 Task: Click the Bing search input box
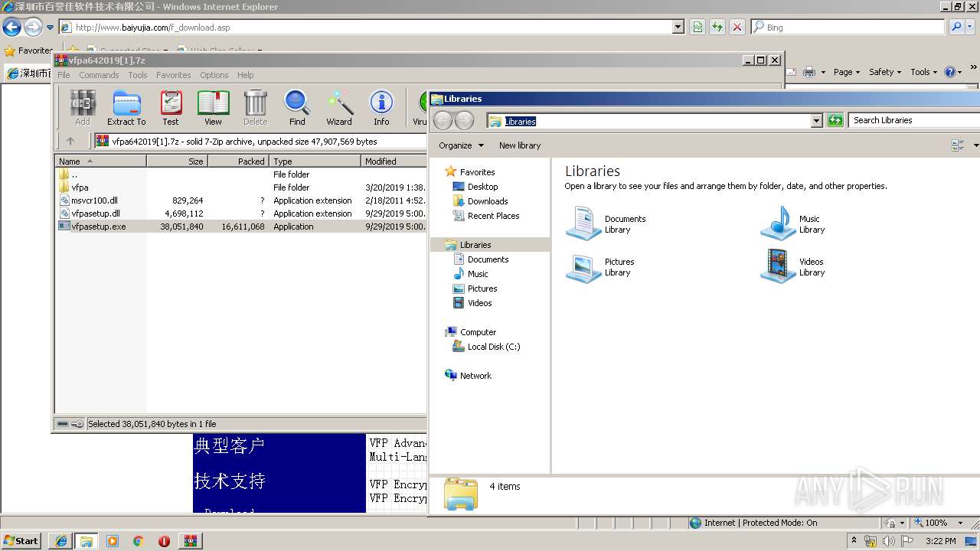847,27
